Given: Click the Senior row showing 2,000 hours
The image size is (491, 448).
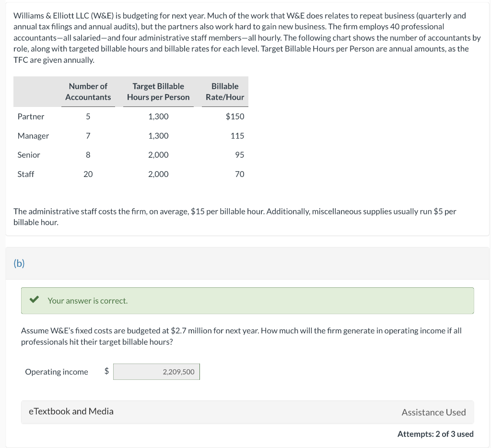Looking at the screenshot, I should [158, 154].
